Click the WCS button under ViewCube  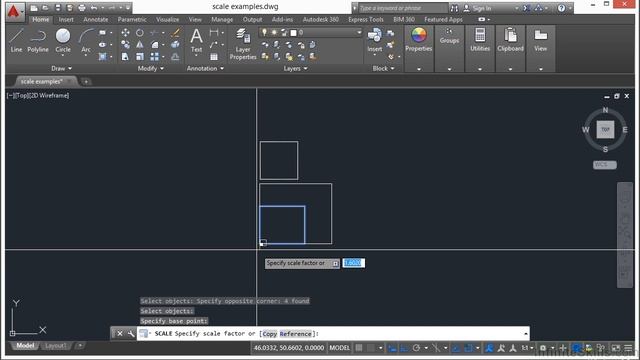tap(604, 164)
